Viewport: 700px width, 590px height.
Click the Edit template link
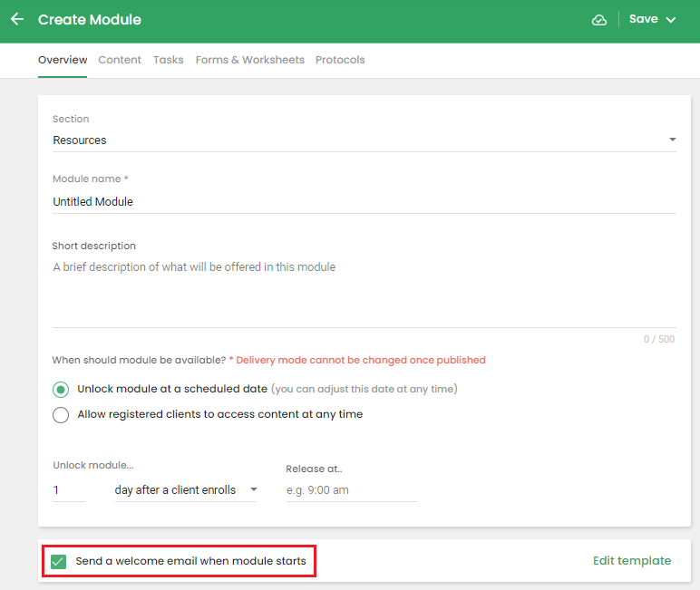point(631,561)
